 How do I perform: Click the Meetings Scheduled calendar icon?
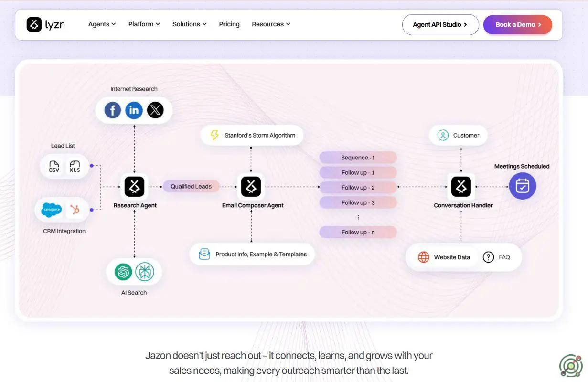[x=522, y=186]
